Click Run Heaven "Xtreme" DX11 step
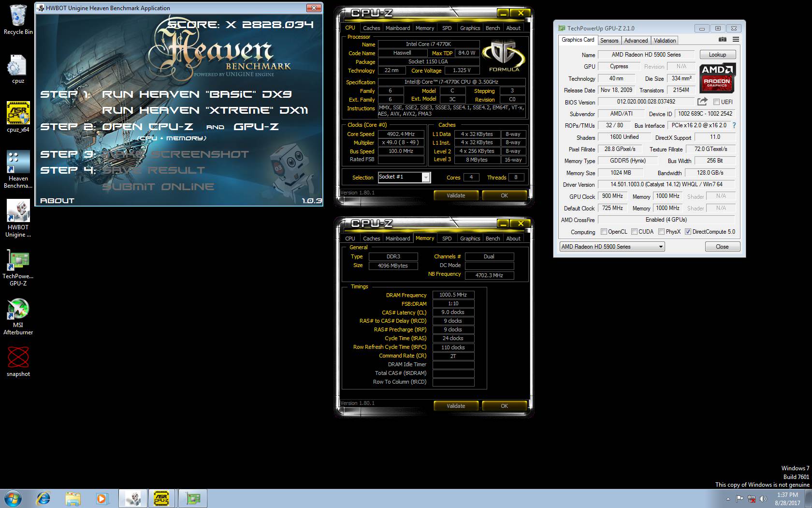The image size is (812, 508). click(204, 110)
